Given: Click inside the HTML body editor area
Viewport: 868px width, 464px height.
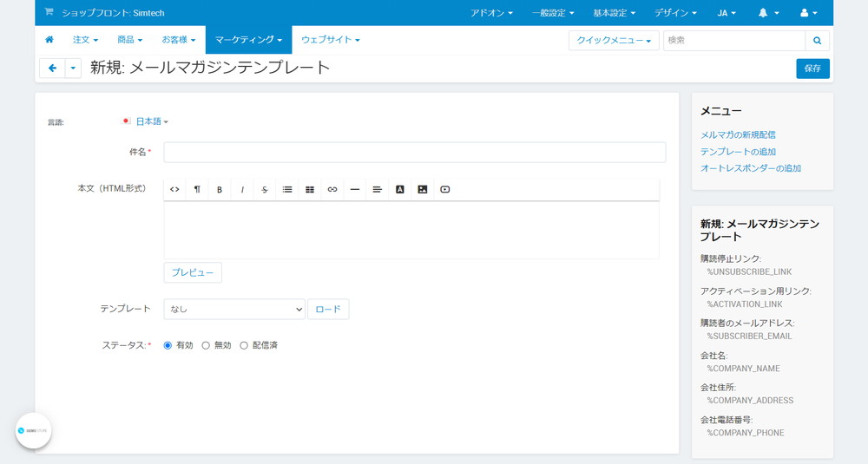Looking at the screenshot, I should tap(411, 230).
